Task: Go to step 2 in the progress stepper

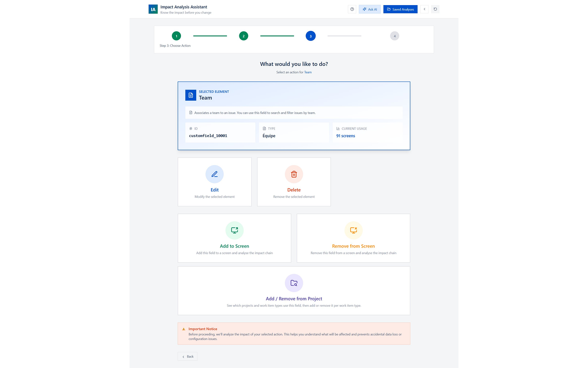Action: [x=243, y=36]
